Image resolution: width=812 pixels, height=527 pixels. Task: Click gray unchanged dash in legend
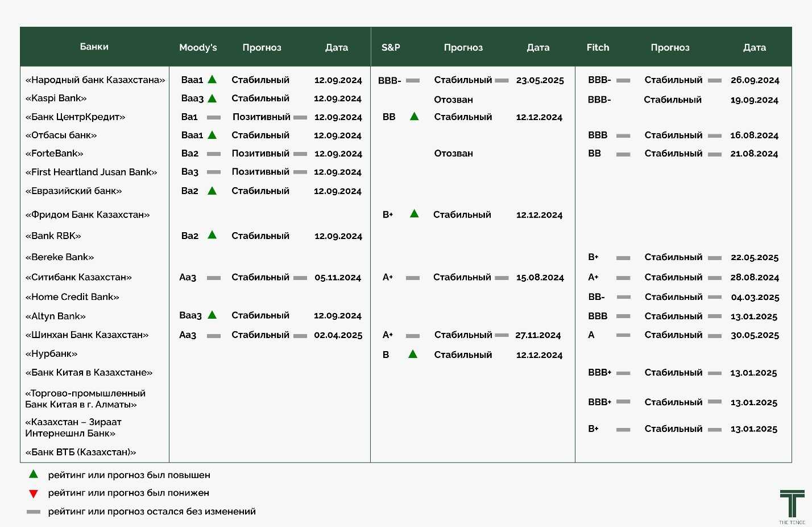click(x=34, y=512)
